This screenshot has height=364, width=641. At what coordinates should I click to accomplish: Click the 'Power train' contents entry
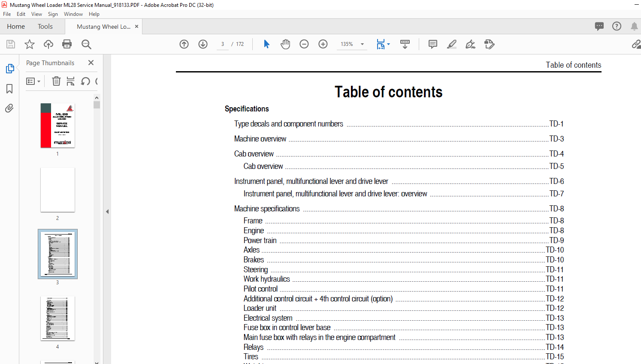(260, 241)
